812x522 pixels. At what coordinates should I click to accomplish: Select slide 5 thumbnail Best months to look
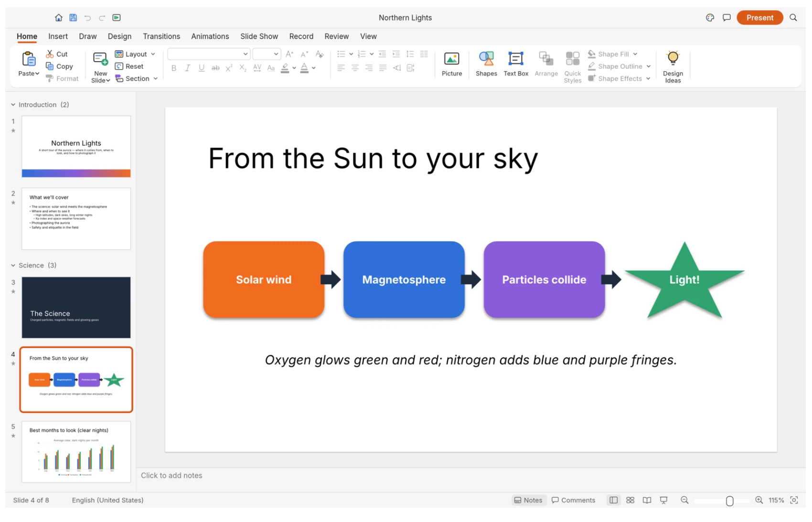(76, 452)
